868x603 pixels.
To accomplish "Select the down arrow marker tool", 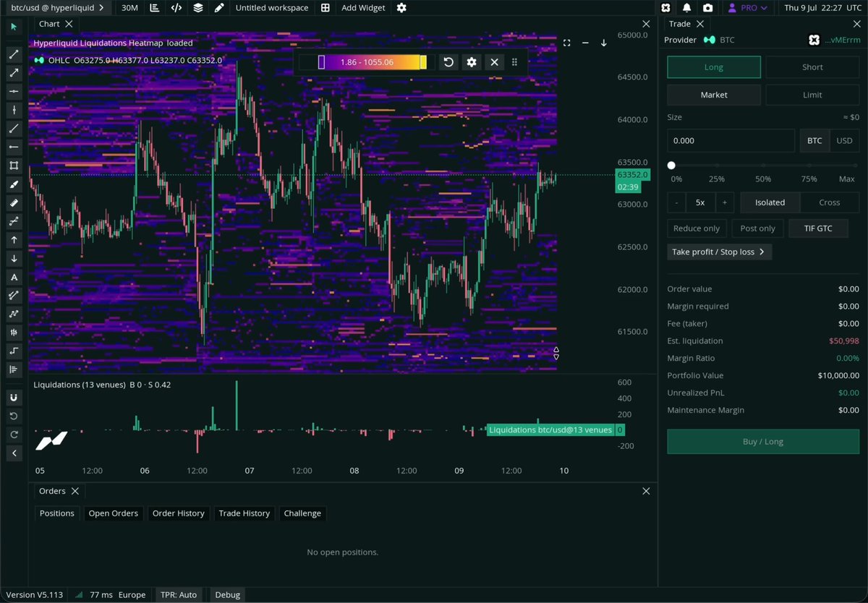I will coord(14,258).
